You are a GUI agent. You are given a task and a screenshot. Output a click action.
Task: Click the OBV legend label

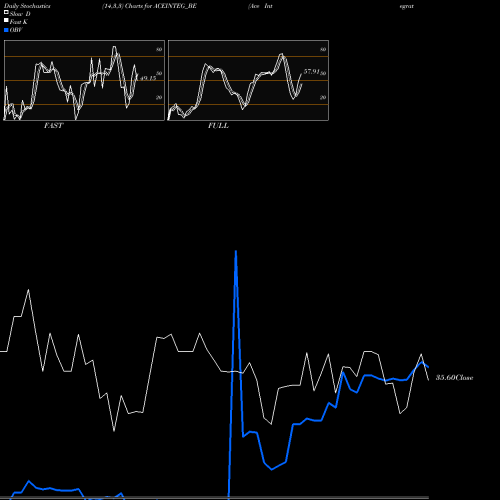pyautogui.click(x=16, y=30)
